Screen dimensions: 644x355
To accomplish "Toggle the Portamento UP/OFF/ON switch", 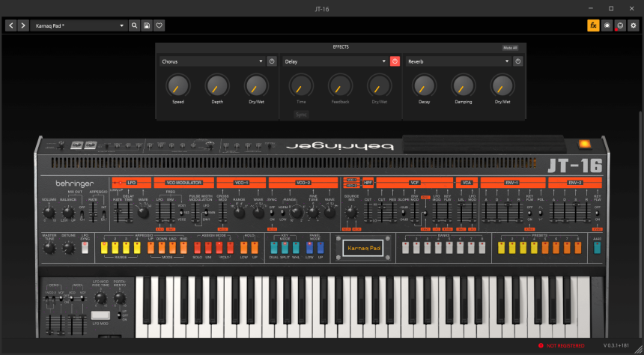I will 120,315.
